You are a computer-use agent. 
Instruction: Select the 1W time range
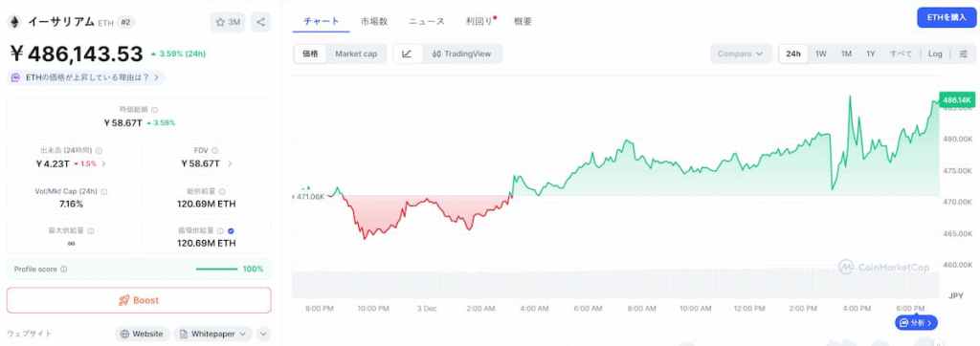point(820,54)
